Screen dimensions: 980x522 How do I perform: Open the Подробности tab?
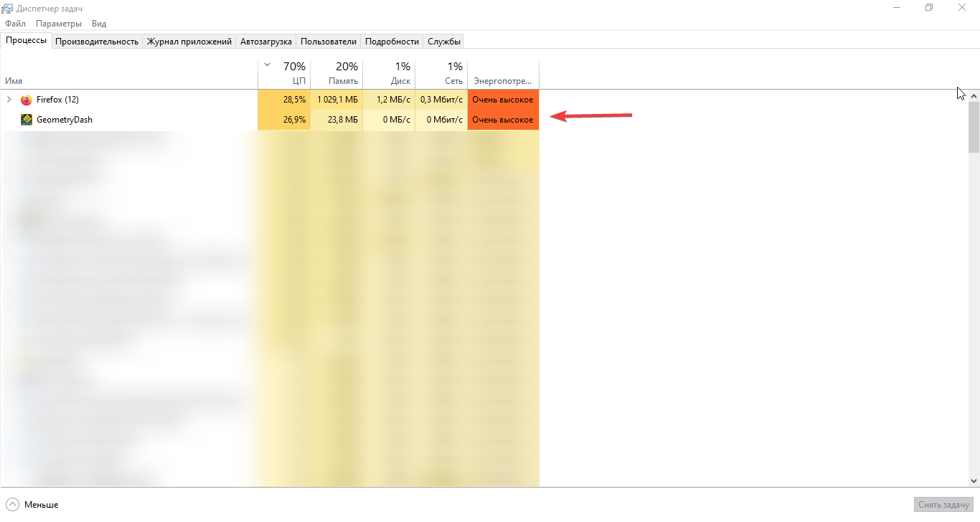392,42
